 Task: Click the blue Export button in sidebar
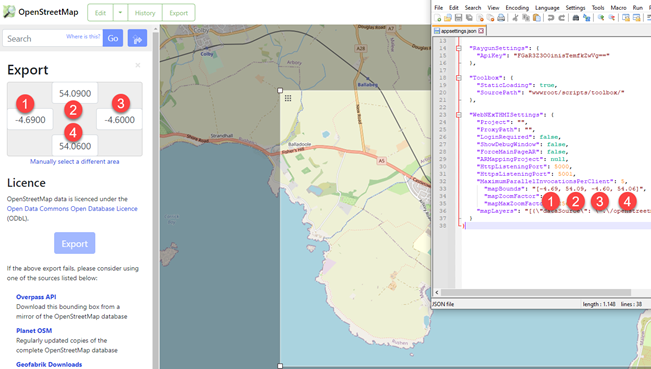tap(75, 243)
